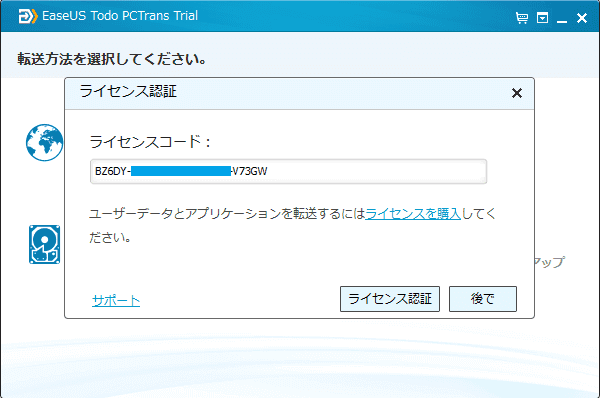Click the ライセンスコード： label
The image size is (600, 398).
click(150, 142)
